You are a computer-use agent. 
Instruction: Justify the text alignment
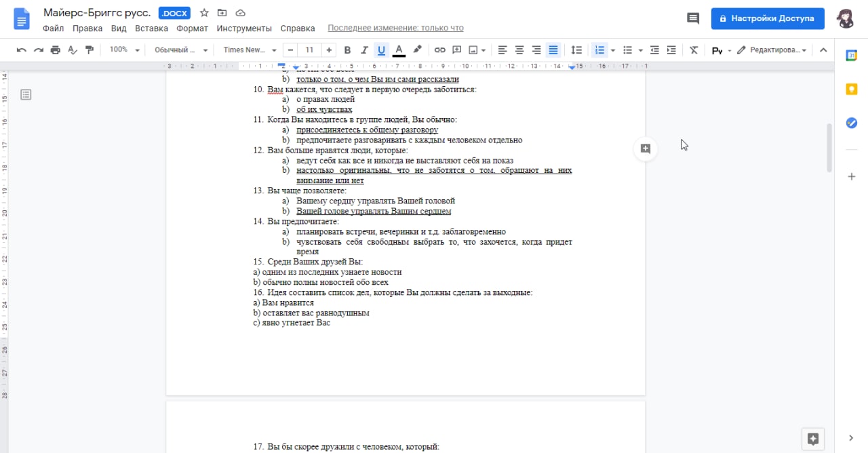coord(553,50)
